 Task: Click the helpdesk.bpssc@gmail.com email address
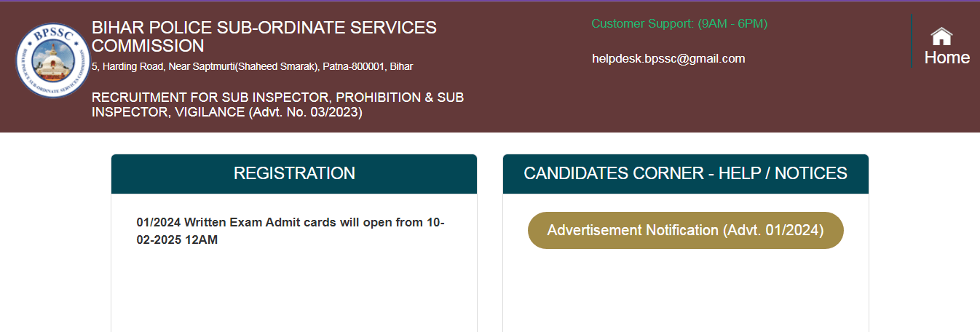(668, 59)
